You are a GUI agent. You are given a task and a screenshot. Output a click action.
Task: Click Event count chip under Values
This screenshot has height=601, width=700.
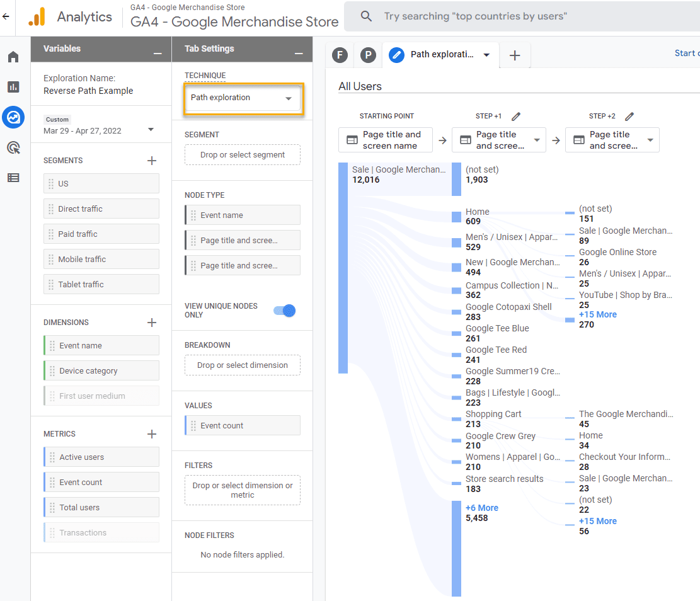pos(243,425)
